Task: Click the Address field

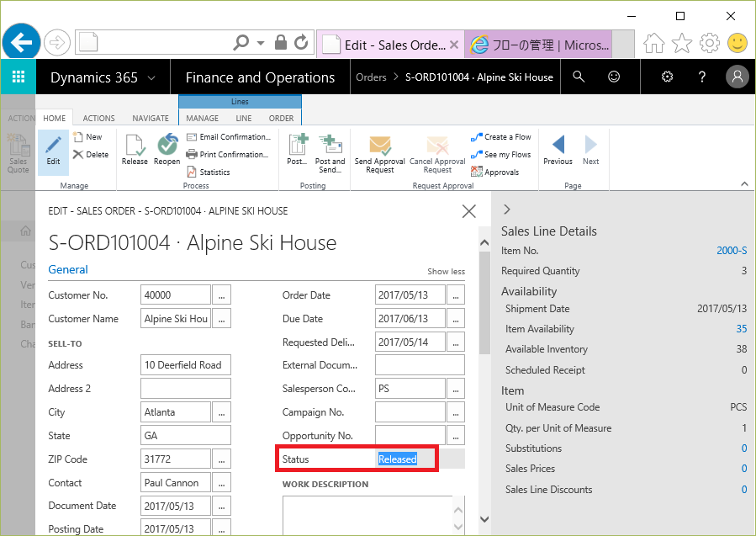Action: click(x=186, y=364)
